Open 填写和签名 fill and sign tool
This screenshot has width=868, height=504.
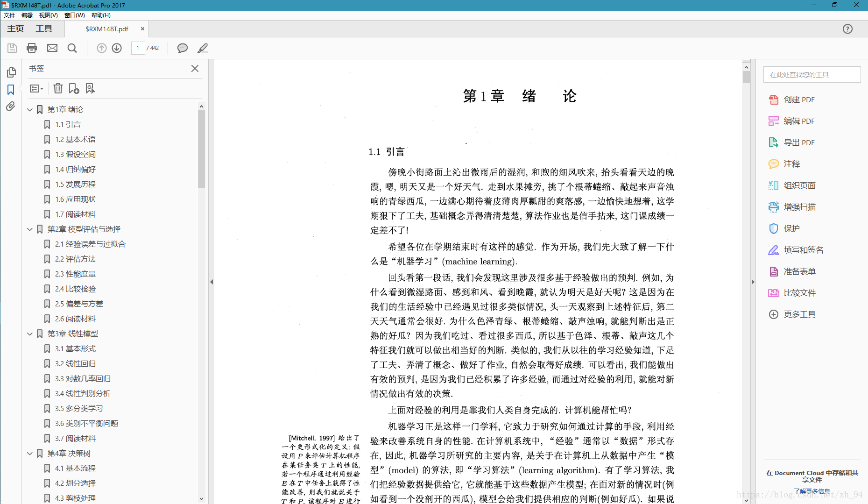tap(796, 250)
